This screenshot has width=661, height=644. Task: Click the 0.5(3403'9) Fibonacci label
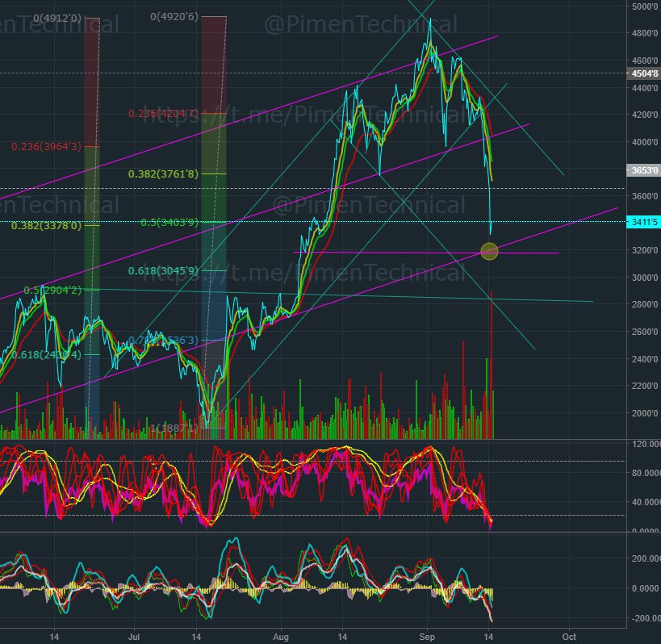point(169,222)
